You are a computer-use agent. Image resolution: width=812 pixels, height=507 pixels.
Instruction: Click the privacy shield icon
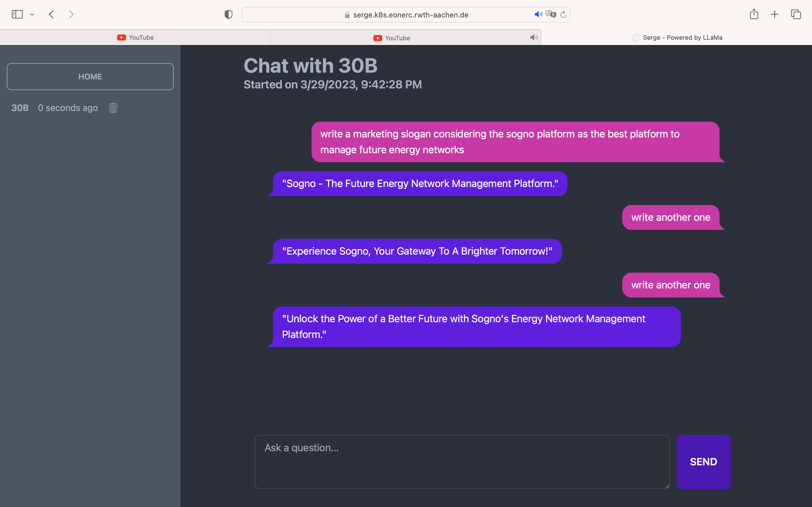228,14
